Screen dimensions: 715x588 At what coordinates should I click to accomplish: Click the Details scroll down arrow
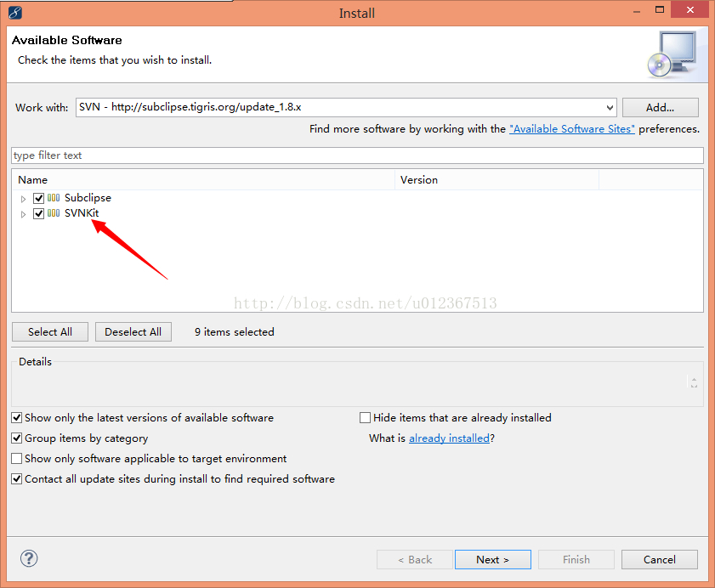click(694, 386)
